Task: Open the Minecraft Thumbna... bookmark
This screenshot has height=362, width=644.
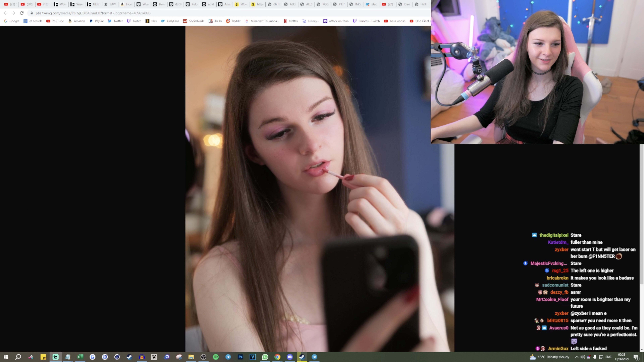Action: 262,21
